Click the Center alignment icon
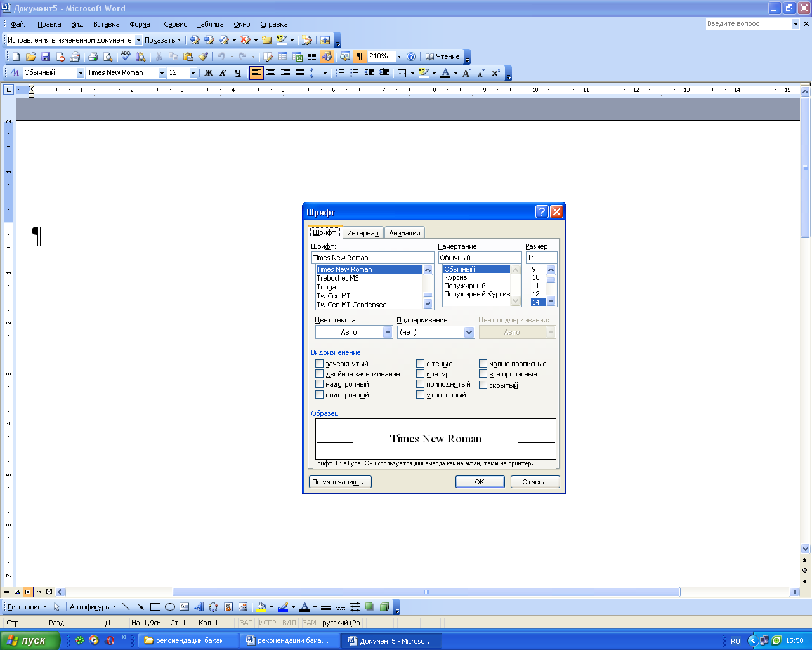 [271, 73]
